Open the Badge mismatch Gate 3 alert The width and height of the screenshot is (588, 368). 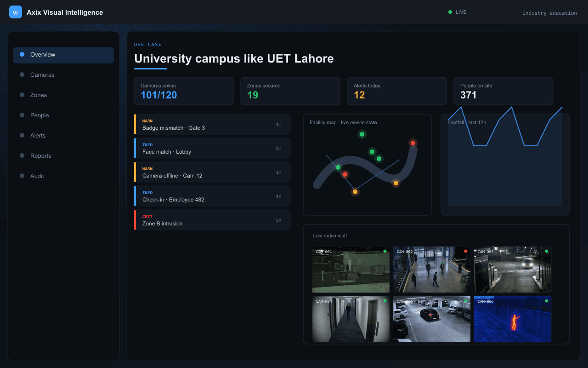click(x=212, y=124)
